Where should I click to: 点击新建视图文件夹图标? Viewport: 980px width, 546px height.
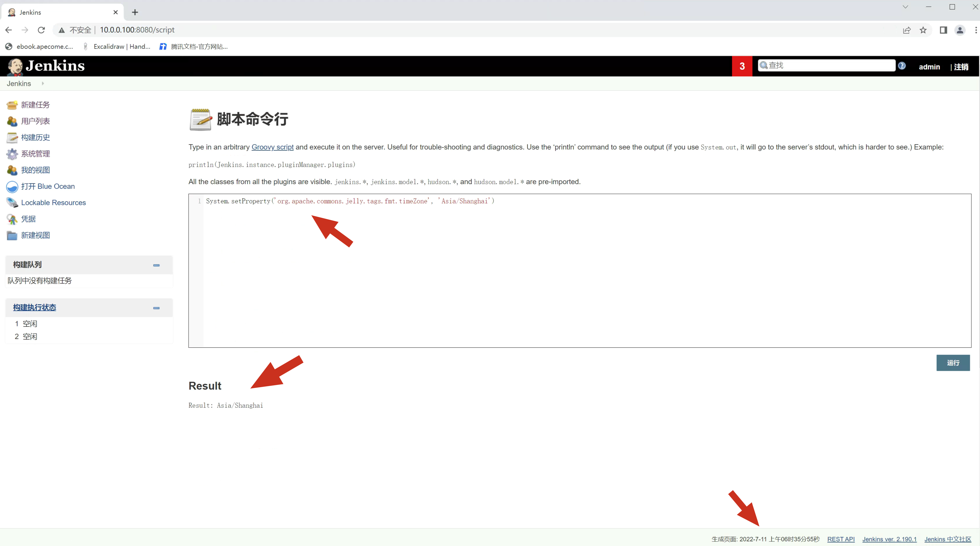click(12, 235)
